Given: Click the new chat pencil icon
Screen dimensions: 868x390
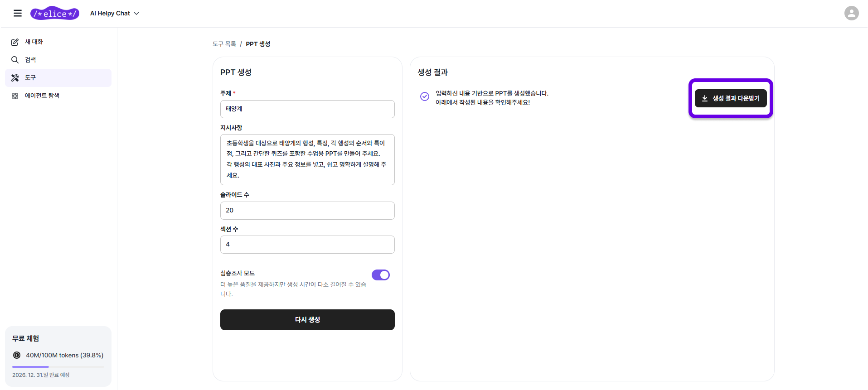Looking at the screenshot, I should point(15,42).
